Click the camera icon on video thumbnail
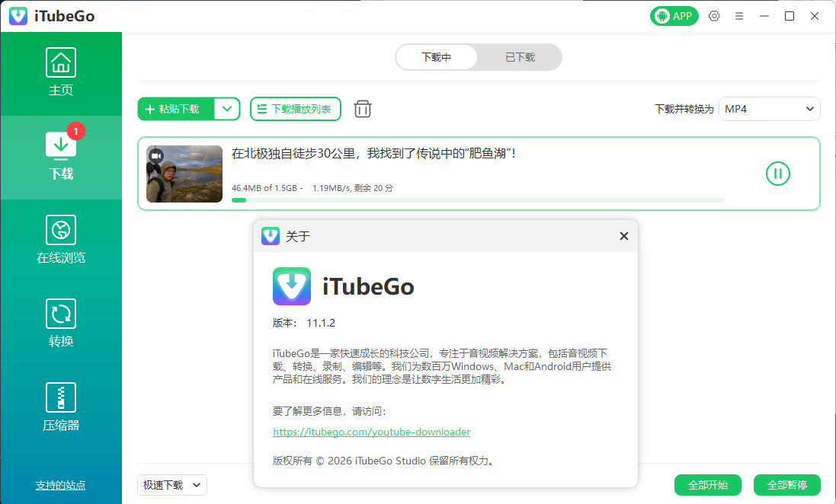 155,156
